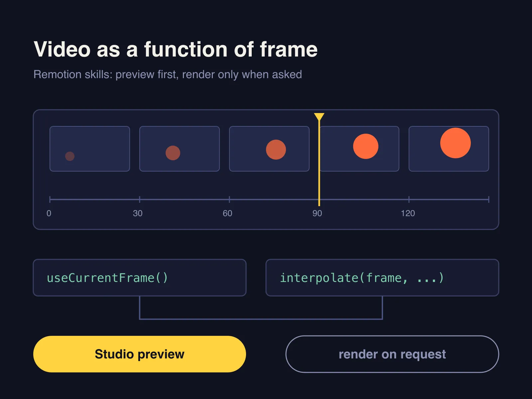Click the timeline label 90

pyautogui.click(x=317, y=213)
